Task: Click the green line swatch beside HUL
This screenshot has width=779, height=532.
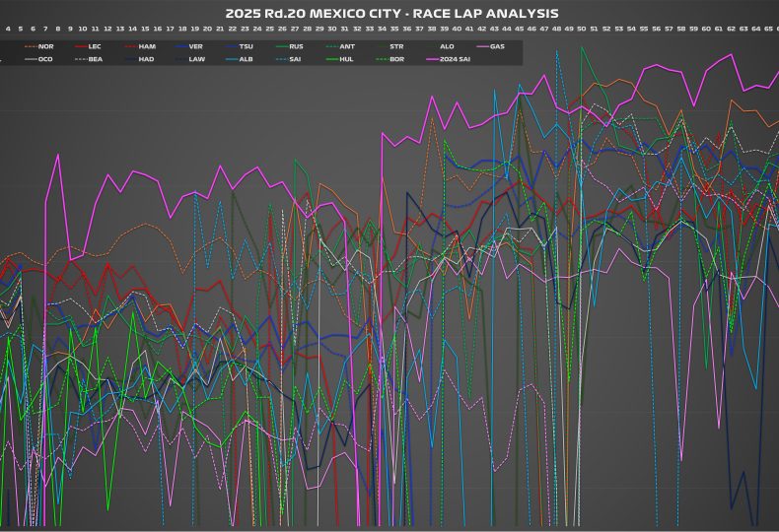Action: (x=330, y=59)
